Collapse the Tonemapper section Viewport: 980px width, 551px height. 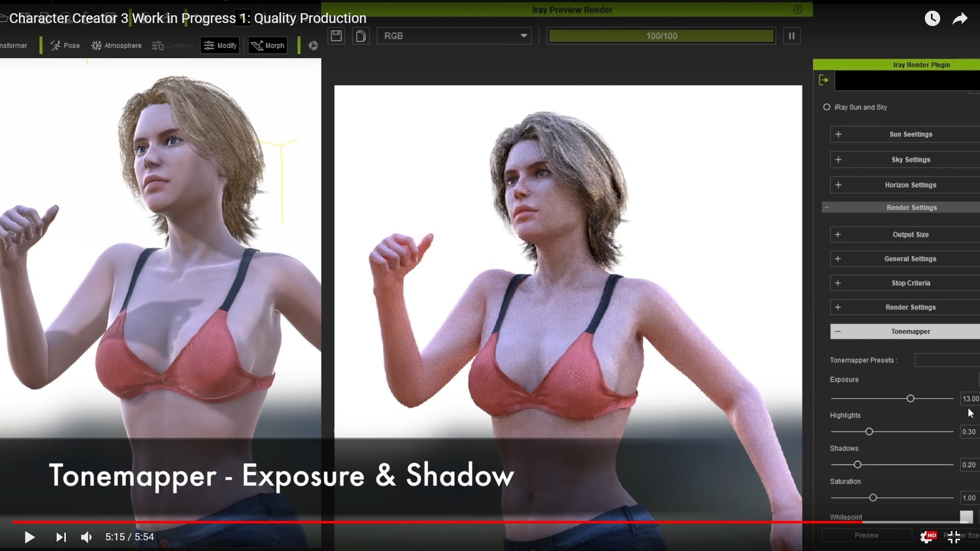(x=904, y=332)
